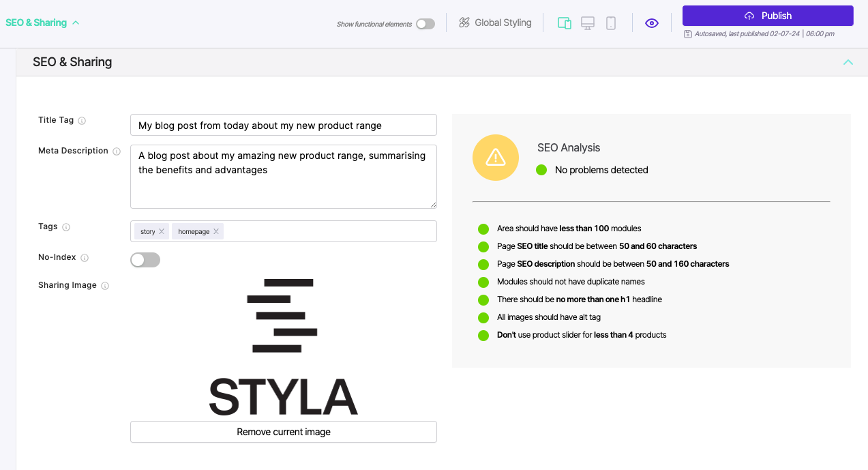Click the Publish button

point(768,16)
